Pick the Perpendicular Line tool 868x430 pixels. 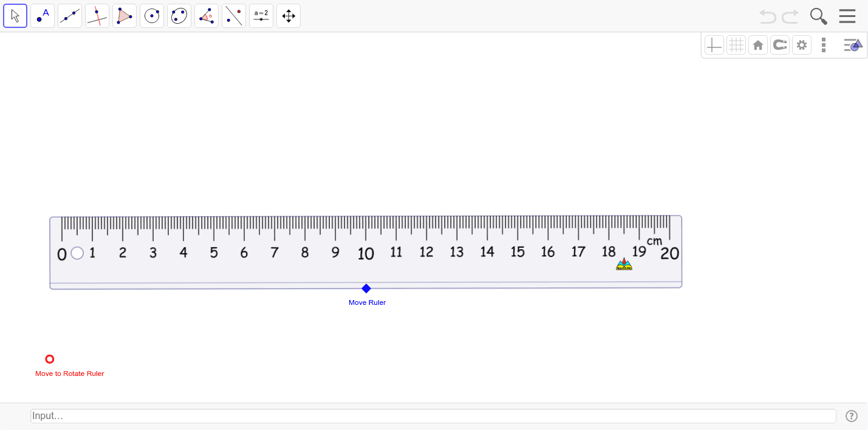(x=97, y=15)
